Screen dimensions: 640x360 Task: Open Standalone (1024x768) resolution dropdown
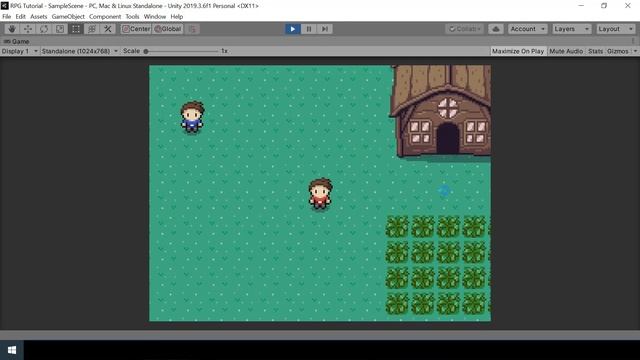80,51
